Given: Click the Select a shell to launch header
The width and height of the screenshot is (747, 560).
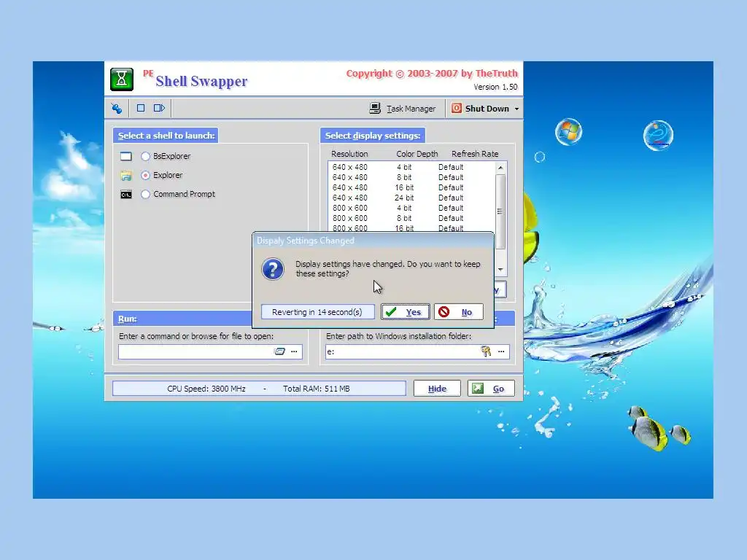Looking at the screenshot, I should pos(166,136).
